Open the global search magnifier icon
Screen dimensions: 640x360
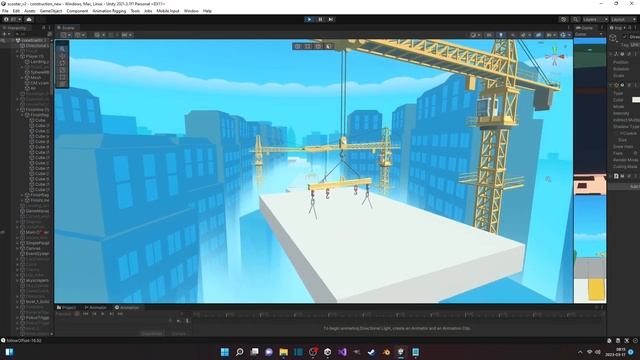(x=575, y=19)
